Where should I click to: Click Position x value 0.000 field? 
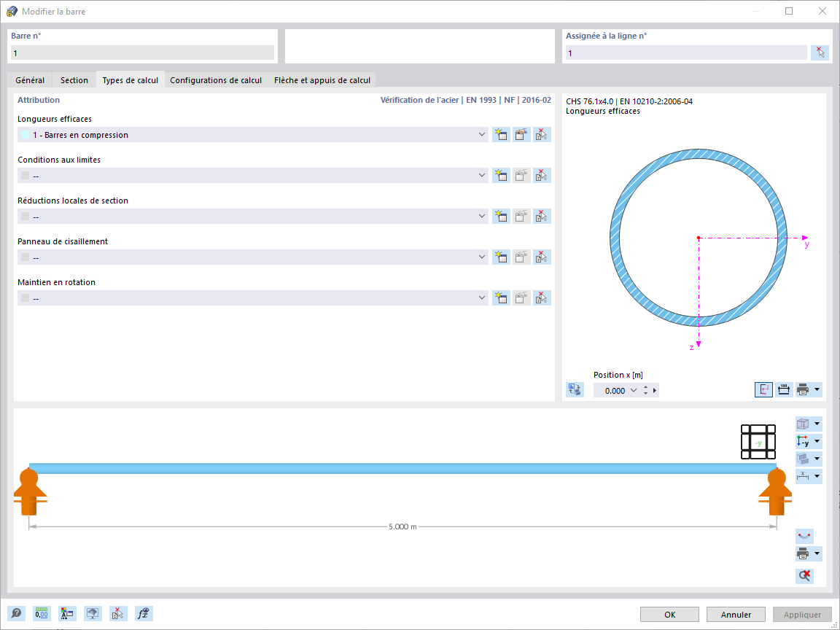(615, 390)
